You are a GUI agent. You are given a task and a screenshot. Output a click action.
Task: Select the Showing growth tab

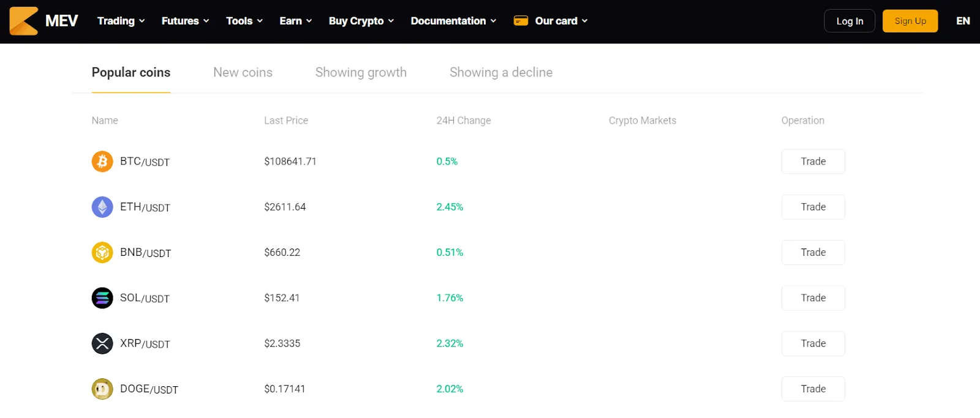pyautogui.click(x=361, y=72)
